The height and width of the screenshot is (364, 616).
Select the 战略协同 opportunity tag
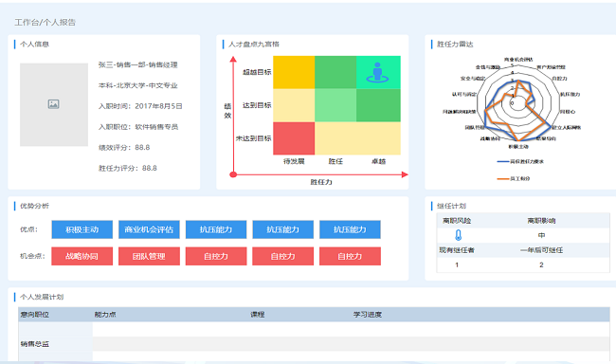click(x=82, y=256)
